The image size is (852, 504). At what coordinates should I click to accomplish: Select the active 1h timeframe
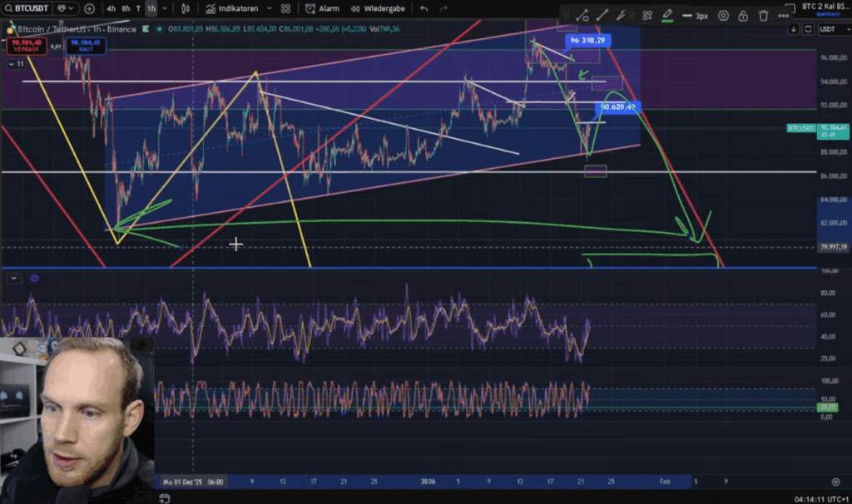tap(151, 8)
